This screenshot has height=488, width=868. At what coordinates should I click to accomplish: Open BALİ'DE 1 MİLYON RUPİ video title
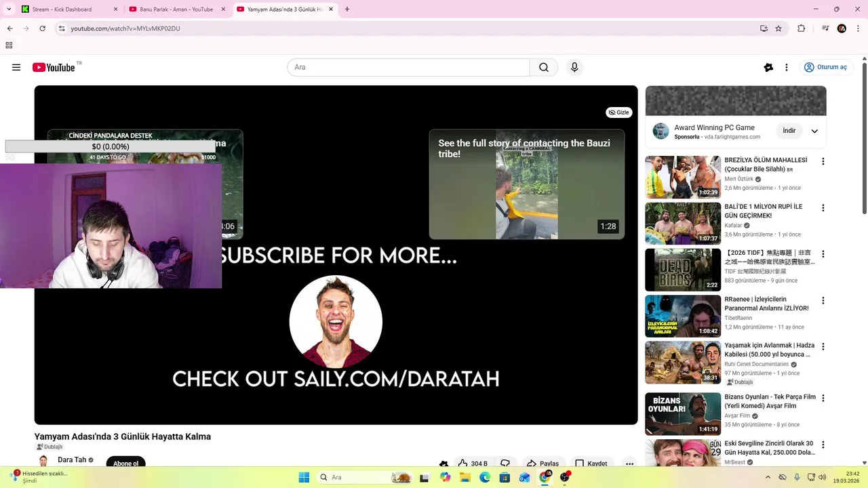(x=763, y=211)
